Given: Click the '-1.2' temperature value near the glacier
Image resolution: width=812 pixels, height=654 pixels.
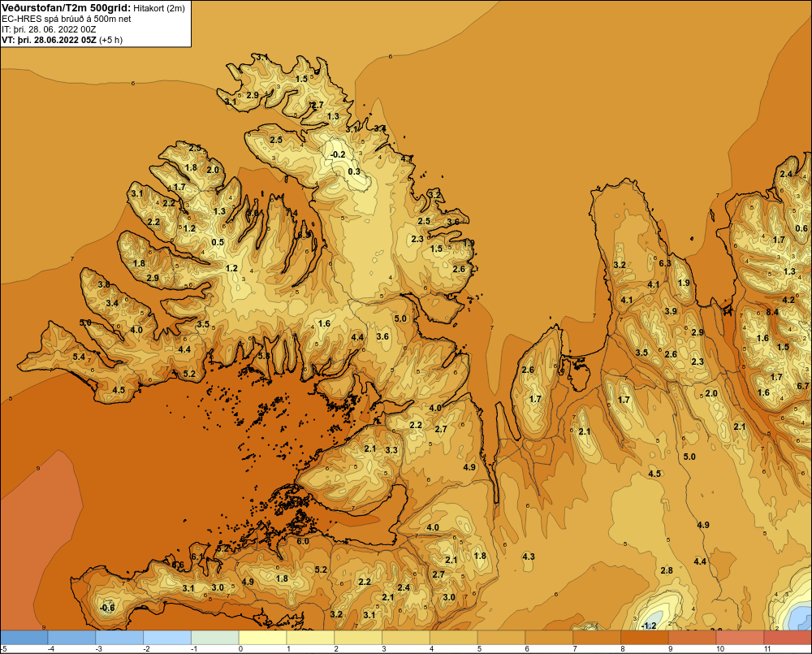Looking at the screenshot, I should click(x=648, y=626).
